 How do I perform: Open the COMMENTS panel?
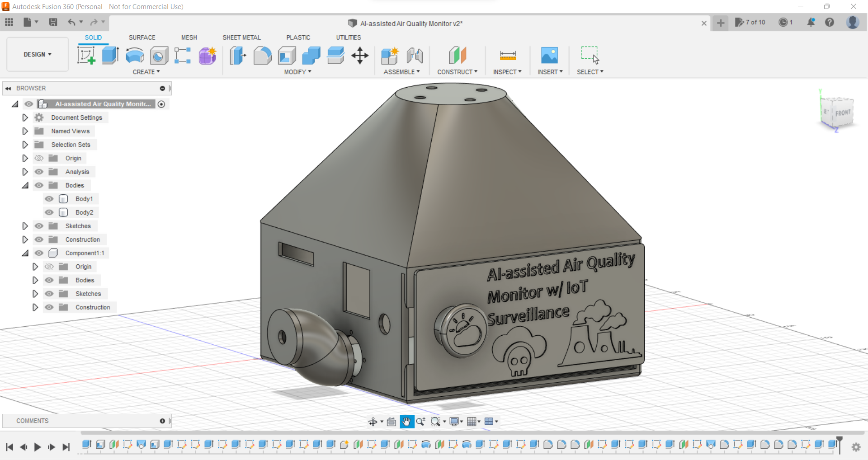(32, 421)
